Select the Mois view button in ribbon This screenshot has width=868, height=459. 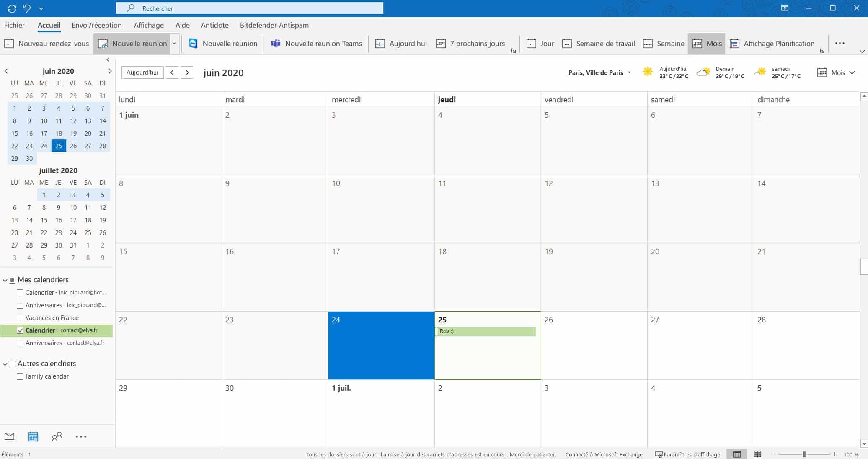click(x=707, y=44)
